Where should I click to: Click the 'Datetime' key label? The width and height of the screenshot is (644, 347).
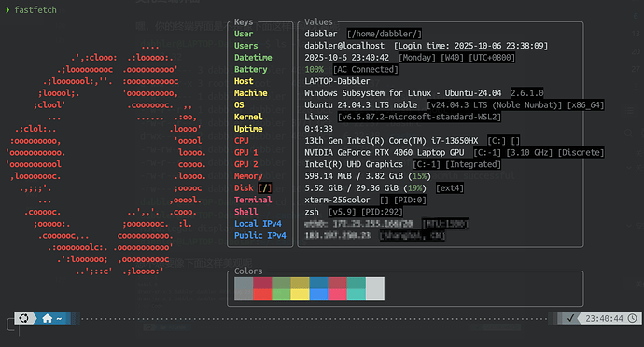pos(253,58)
